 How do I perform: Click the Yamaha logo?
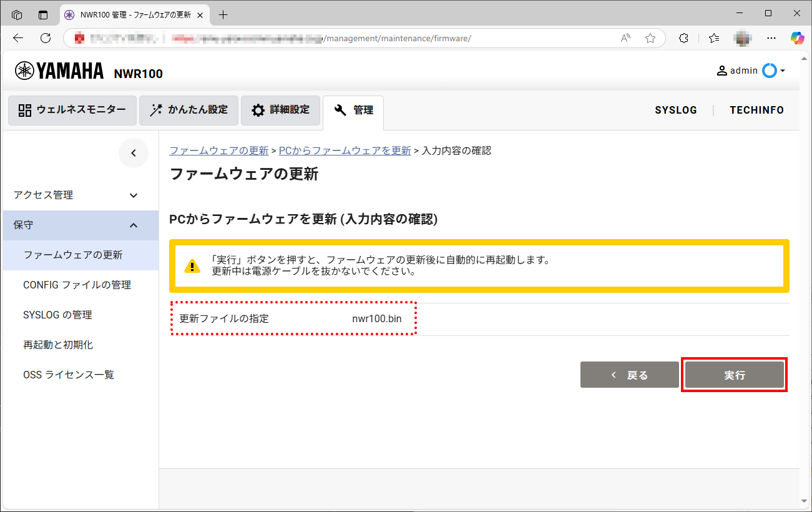(x=23, y=71)
